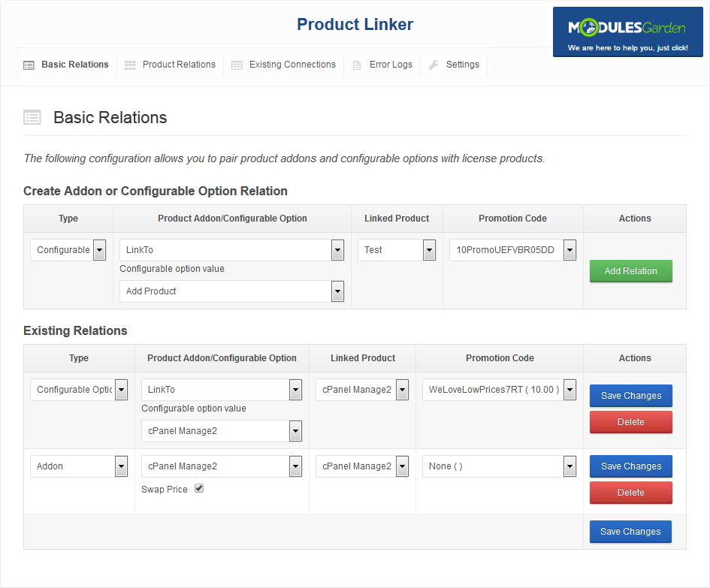Click the Settings wrench icon

pos(434,65)
